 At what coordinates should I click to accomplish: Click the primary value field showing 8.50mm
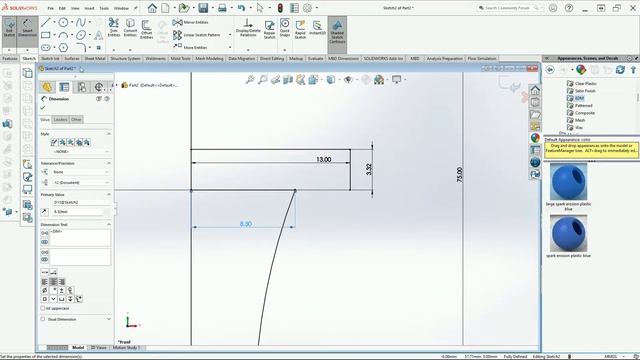click(78, 212)
